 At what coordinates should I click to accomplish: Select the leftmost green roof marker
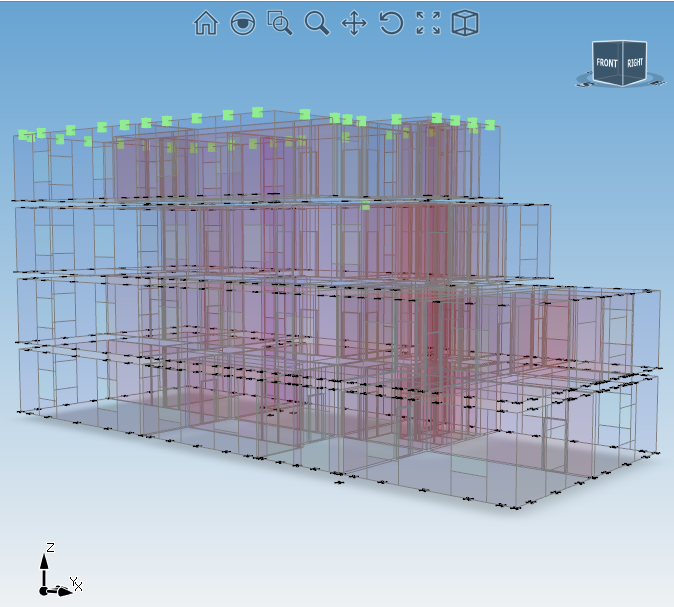click(24, 134)
